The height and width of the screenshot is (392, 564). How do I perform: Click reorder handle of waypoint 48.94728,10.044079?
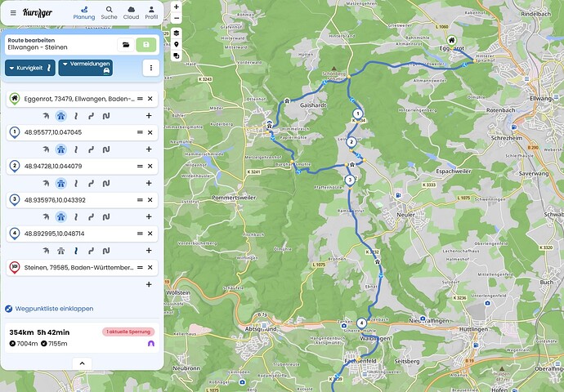(140, 166)
